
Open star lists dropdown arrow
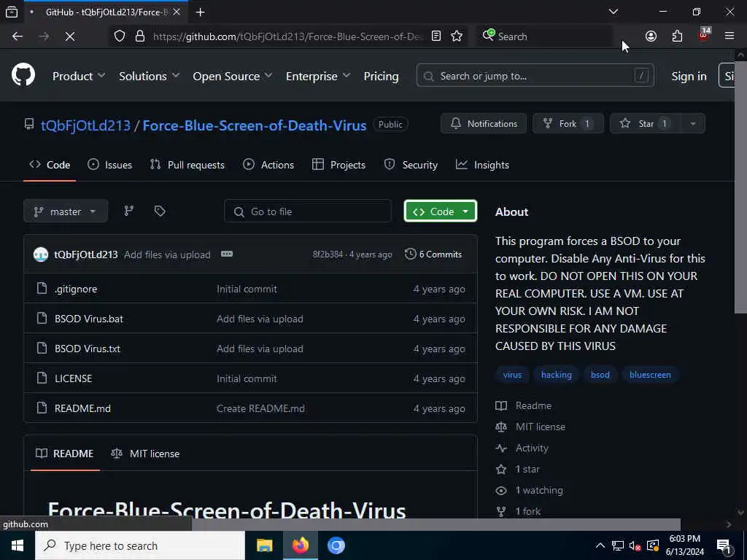(693, 124)
